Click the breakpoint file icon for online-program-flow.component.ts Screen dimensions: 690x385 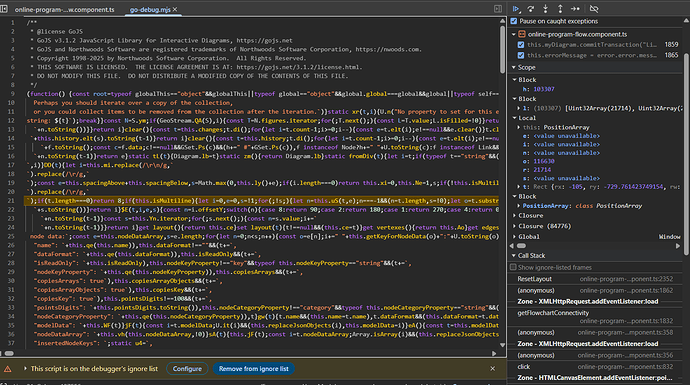click(522, 34)
